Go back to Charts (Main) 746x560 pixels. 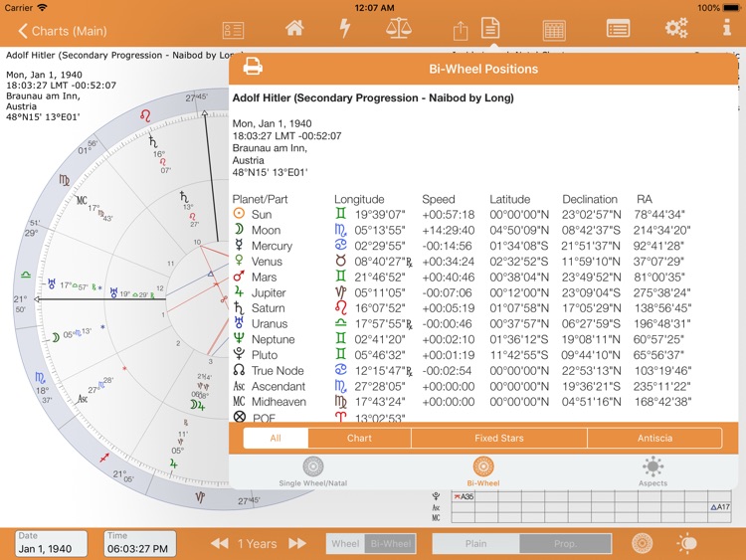pyautogui.click(x=63, y=31)
